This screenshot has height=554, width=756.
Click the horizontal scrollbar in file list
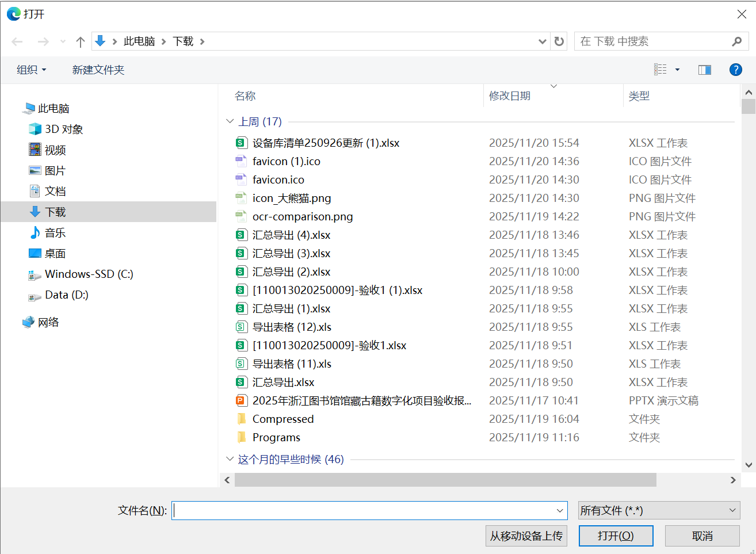[x=445, y=480]
